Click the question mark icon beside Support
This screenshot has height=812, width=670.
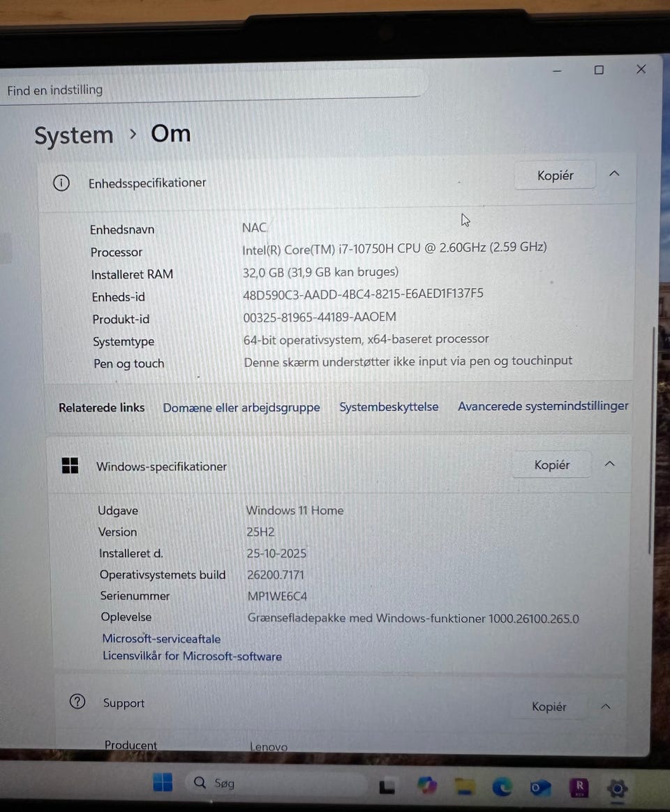coord(77,702)
